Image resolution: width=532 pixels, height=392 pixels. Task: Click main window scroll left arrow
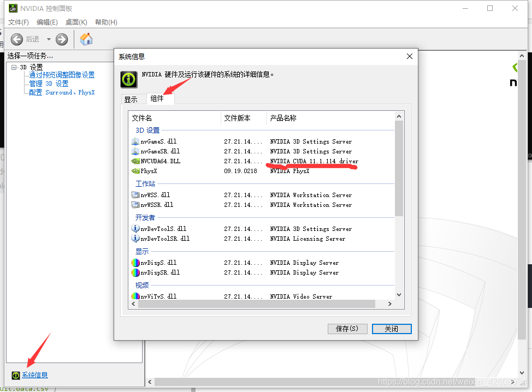(x=150, y=382)
